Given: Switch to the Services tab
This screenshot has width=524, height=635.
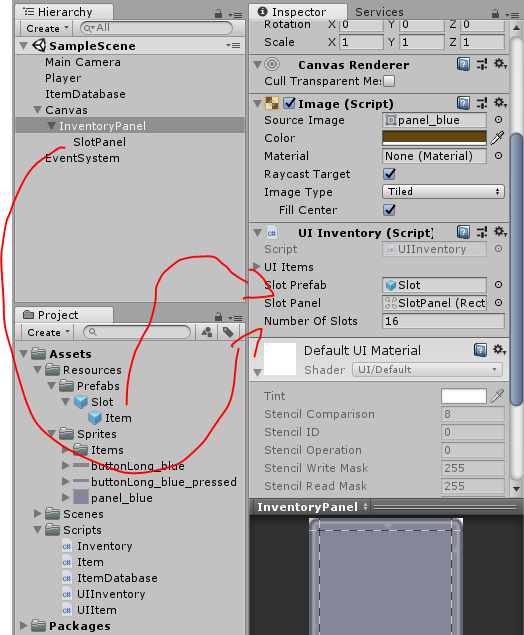Looking at the screenshot, I should (x=379, y=12).
